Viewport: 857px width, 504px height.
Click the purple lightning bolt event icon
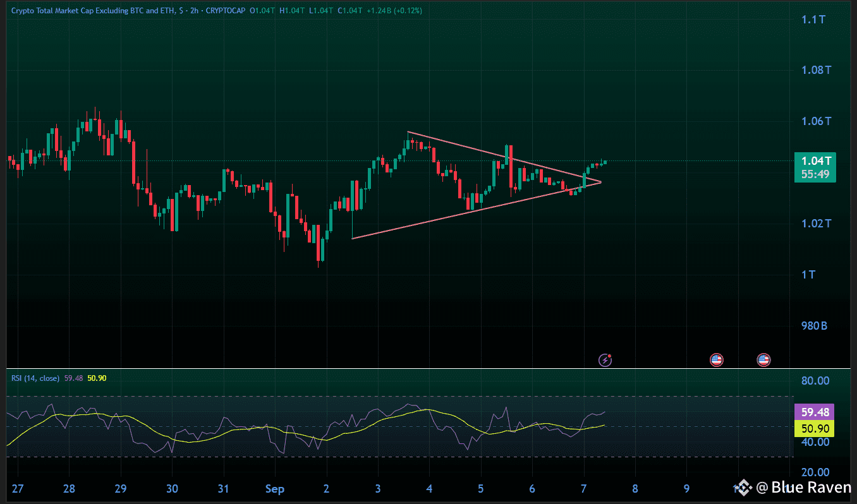pyautogui.click(x=605, y=360)
